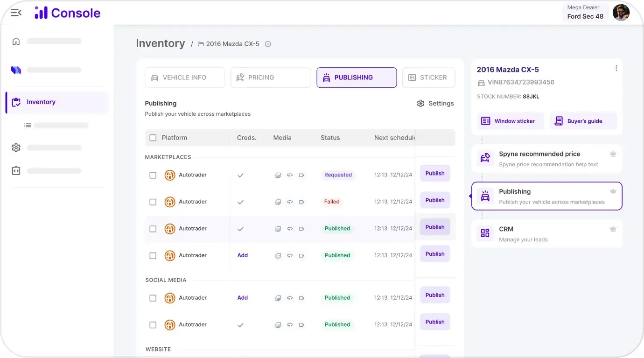Click the video media icon for the first Autotrader row
Viewport: 644px width, 358px height.
click(x=302, y=175)
